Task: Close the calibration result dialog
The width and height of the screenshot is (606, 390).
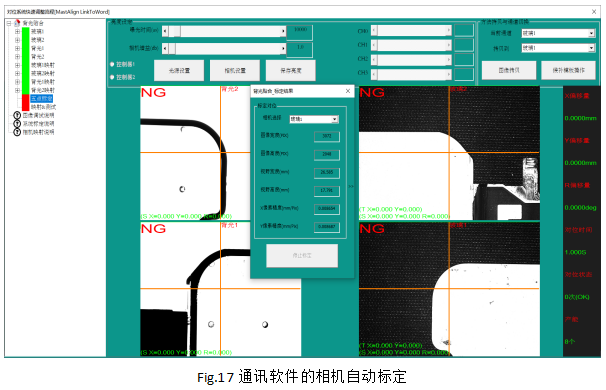Action: tap(348, 91)
